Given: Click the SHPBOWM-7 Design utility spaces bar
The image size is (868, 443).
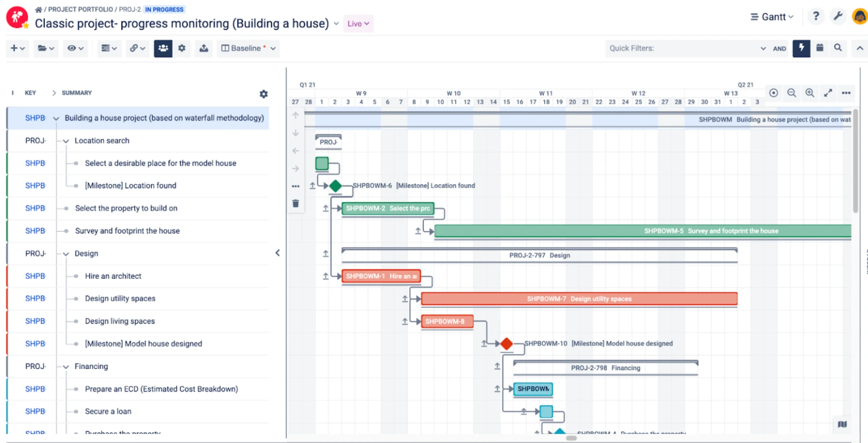Looking at the screenshot, I should (579, 299).
